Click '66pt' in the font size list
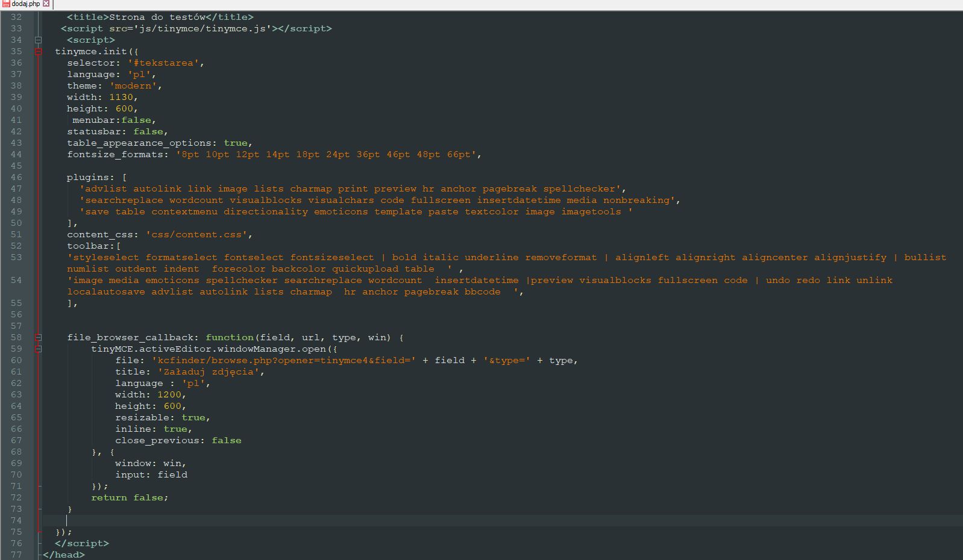 coord(459,155)
